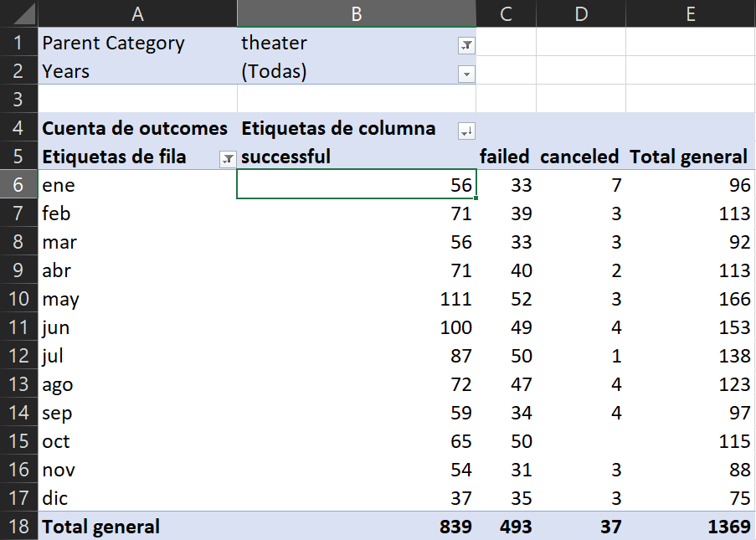Open the theater filter selection cell
Viewport: 756px width, 540px height.
(335, 43)
